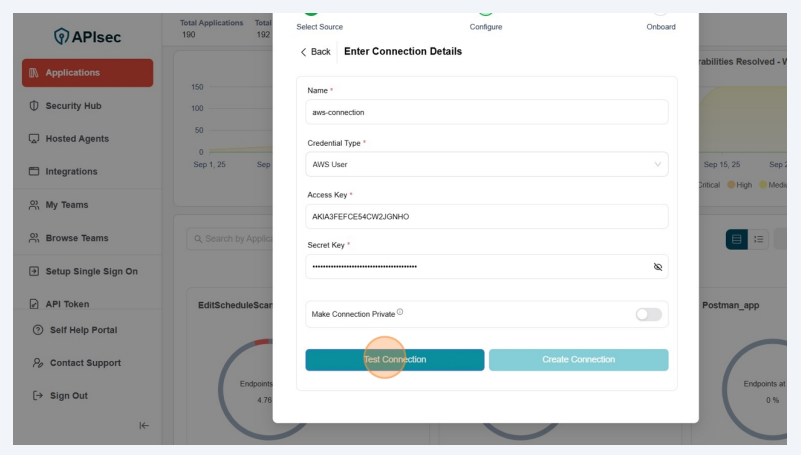Enable the Make Connection Private toggle

[x=648, y=314]
